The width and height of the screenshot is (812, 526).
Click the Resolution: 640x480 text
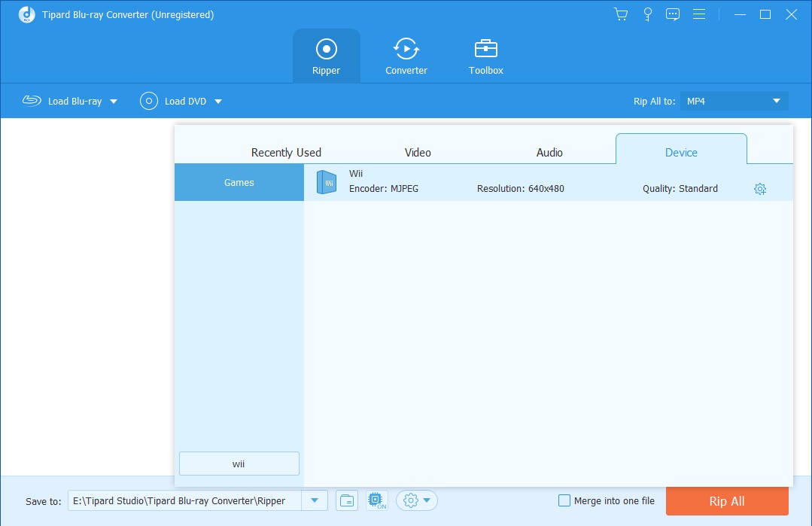[521, 188]
